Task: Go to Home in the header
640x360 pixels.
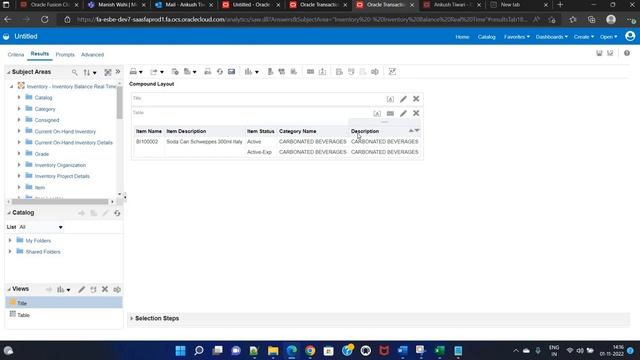Action: tap(462, 37)
